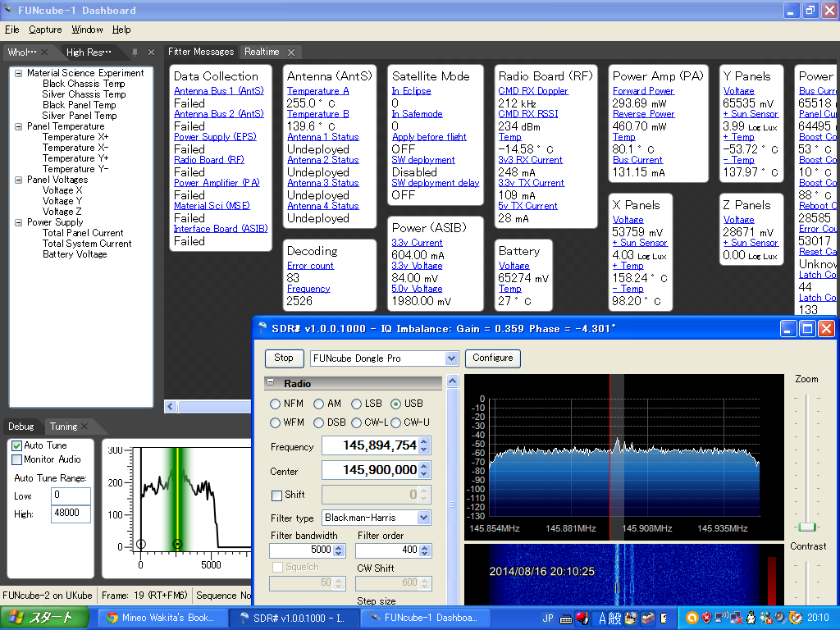Select the DSB radio mode
Screen dimensions: 840x630
319,422
